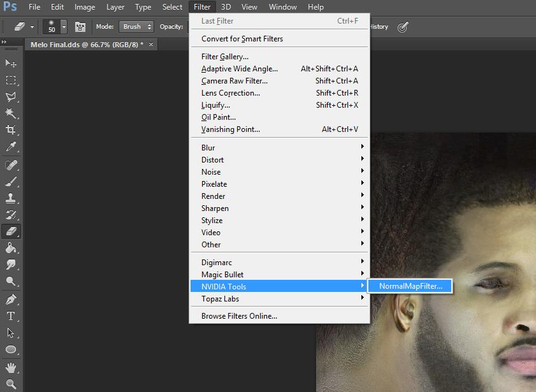This screenshot has width=536, height=392.
Task: Open the Select menu
Action: (172, 7)
